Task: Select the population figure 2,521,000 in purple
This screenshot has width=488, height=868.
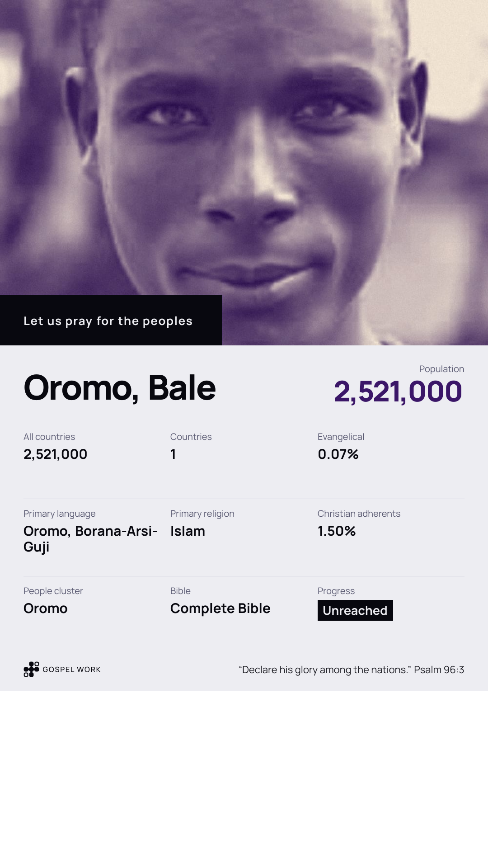Action: pos(398,392)
